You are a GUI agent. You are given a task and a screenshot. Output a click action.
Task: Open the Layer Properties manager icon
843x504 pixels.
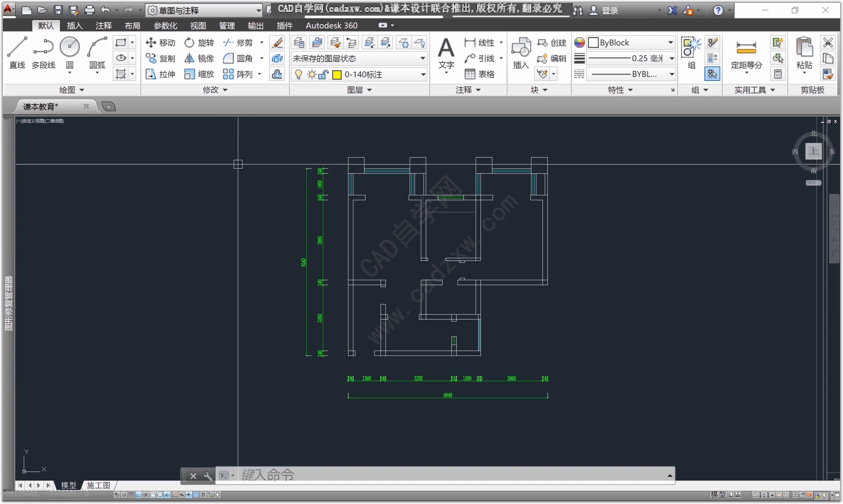pos(299,43)
